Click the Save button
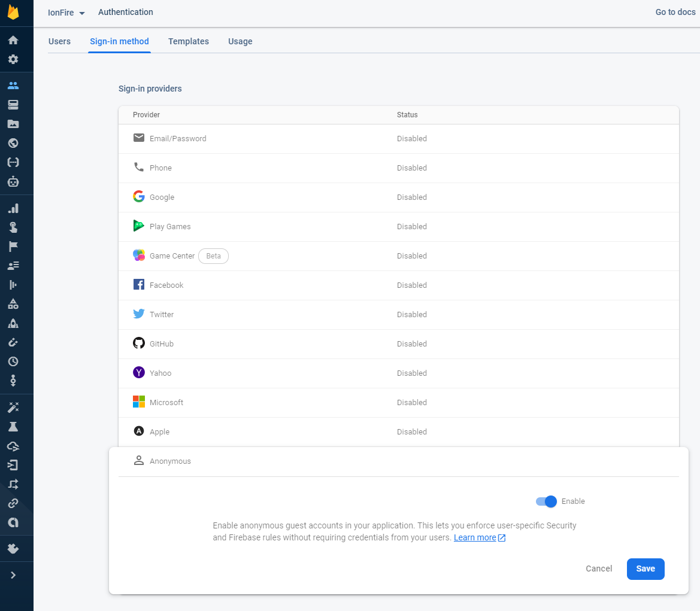Viewport: 700px width, 611px height. click(x=646, y=569)
